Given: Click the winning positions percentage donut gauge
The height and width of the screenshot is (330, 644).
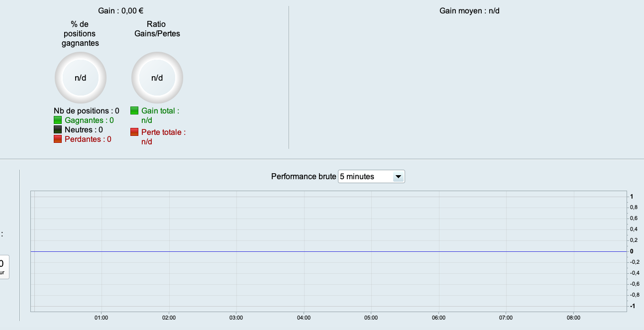Looking at the screenshot, I should tap(80, 78).
